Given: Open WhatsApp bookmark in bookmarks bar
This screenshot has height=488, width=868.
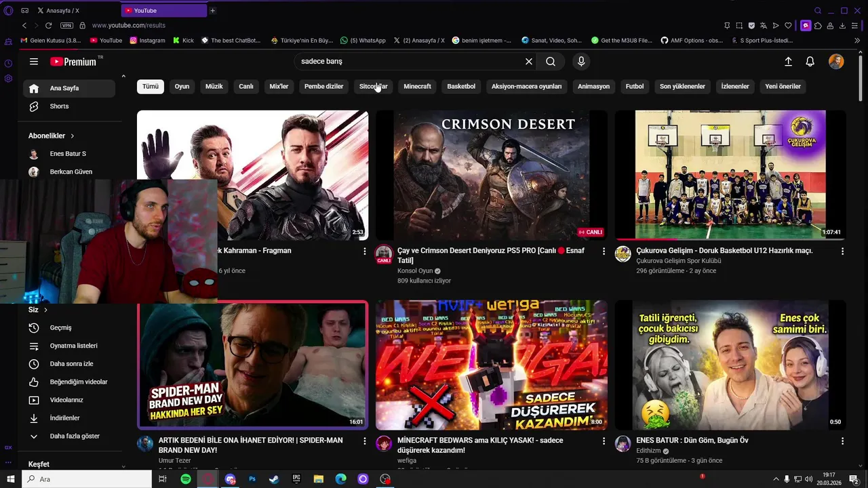Looking at the screenshot, I should click(x=363, y=40).
